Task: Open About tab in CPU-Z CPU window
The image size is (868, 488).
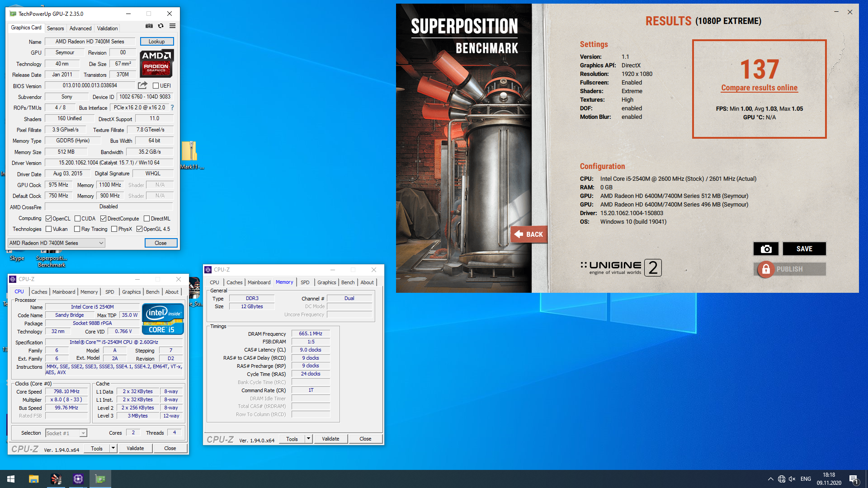Action: pyautogui.click(x=172, y=292)
